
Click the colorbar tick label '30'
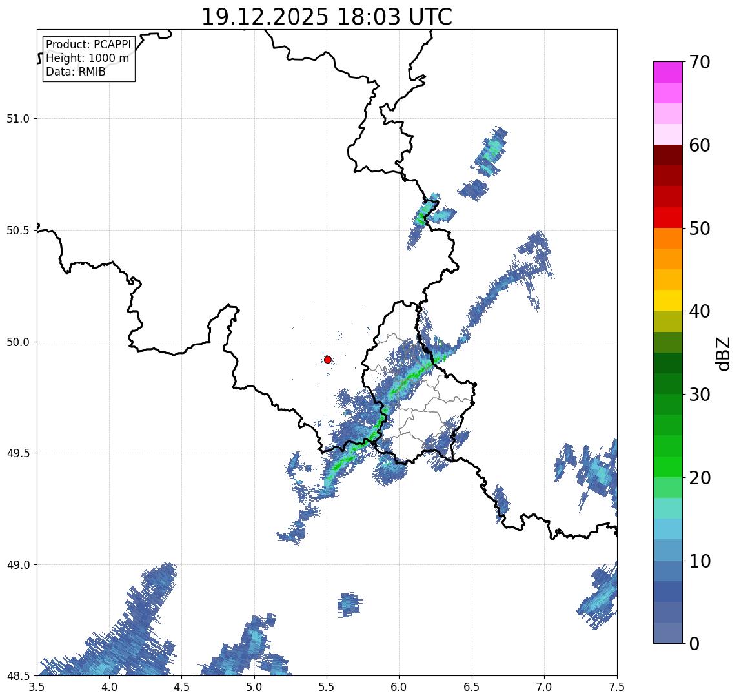tap(700, 395)
